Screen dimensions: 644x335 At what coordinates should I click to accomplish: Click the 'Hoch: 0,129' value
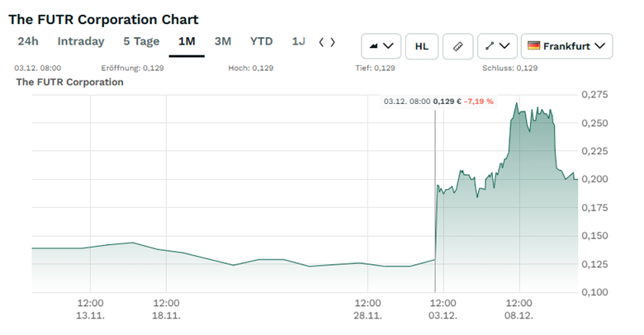(x=250, y=68)
